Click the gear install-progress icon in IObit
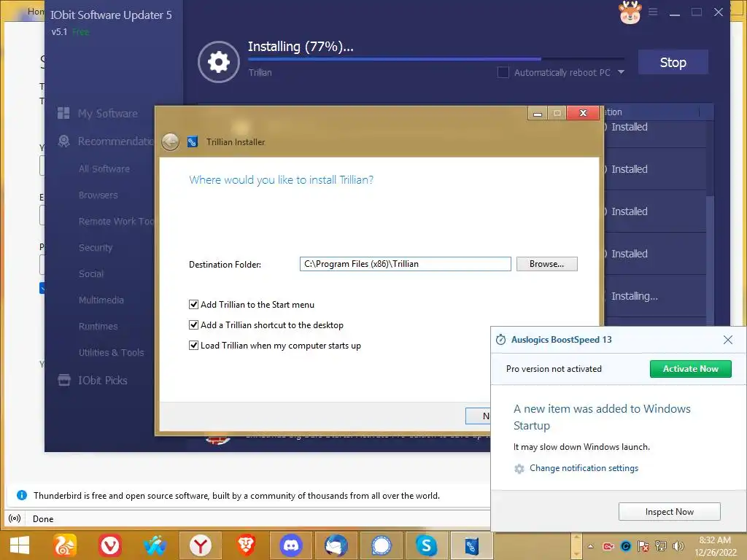The width and height of the screenshot is (747, 560). point(219,62)
